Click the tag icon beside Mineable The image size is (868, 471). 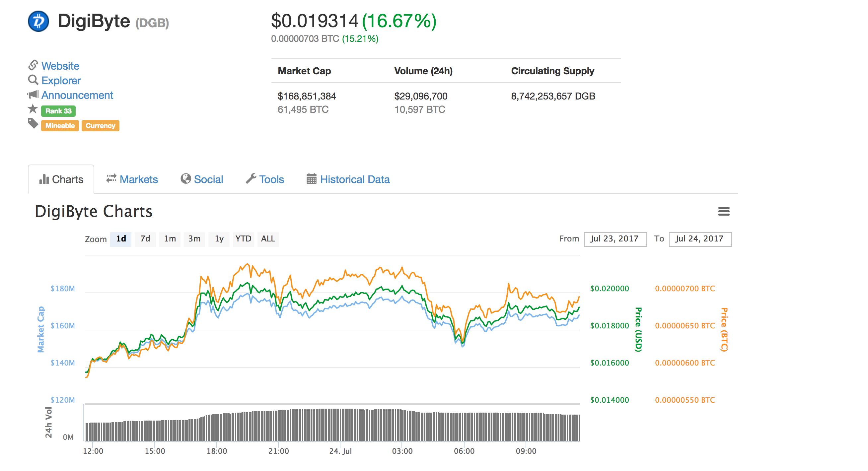pyautogui.click(x=33, y=124)
